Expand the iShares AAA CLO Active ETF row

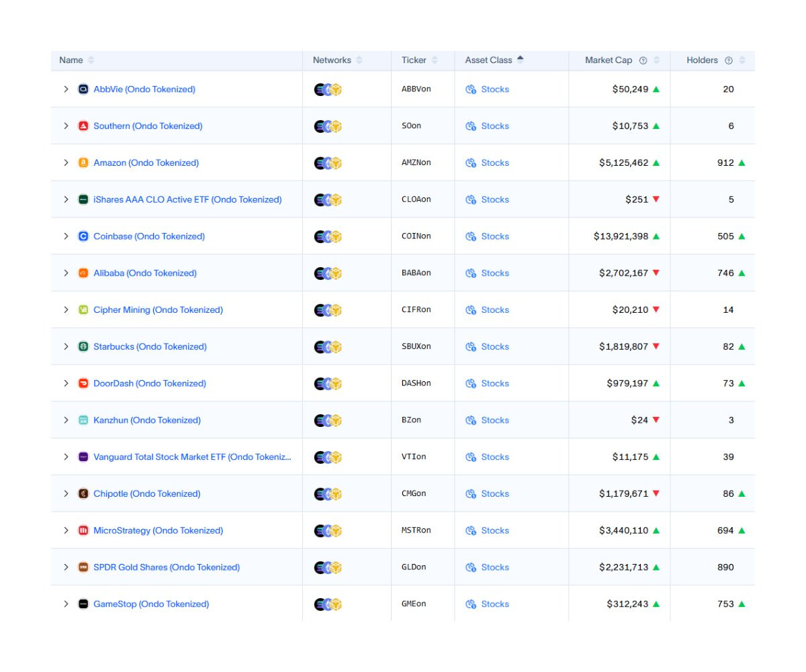tap(66, 199)
